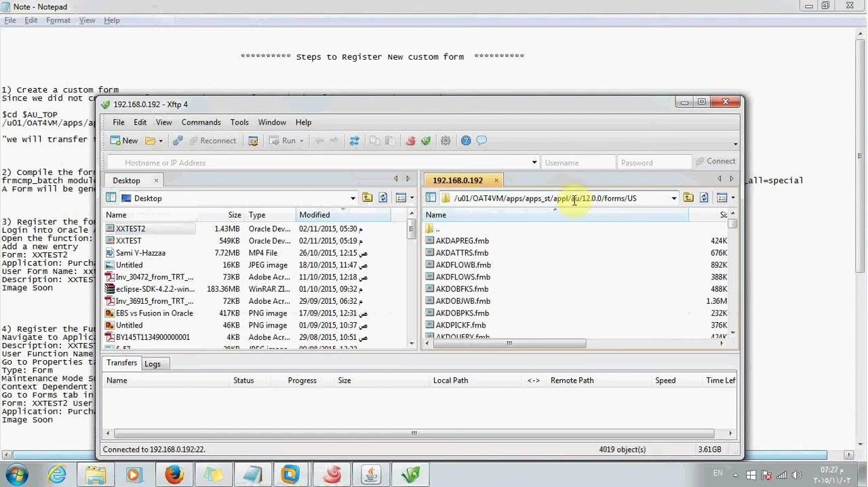Open the folder icon in Xftp toolbar
Screen dimensions: 868x487
(x=150, y=141)
